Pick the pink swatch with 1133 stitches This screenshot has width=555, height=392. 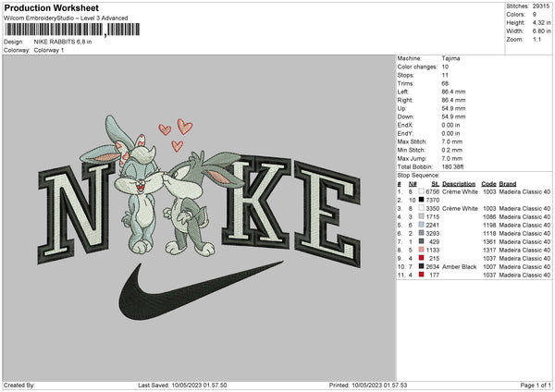tap(419, 250)
